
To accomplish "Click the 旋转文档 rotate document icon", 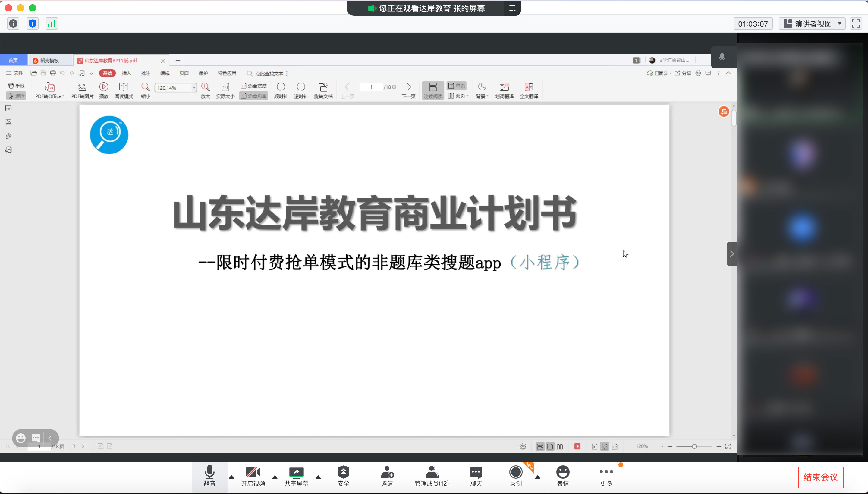I will pos(323,87).
